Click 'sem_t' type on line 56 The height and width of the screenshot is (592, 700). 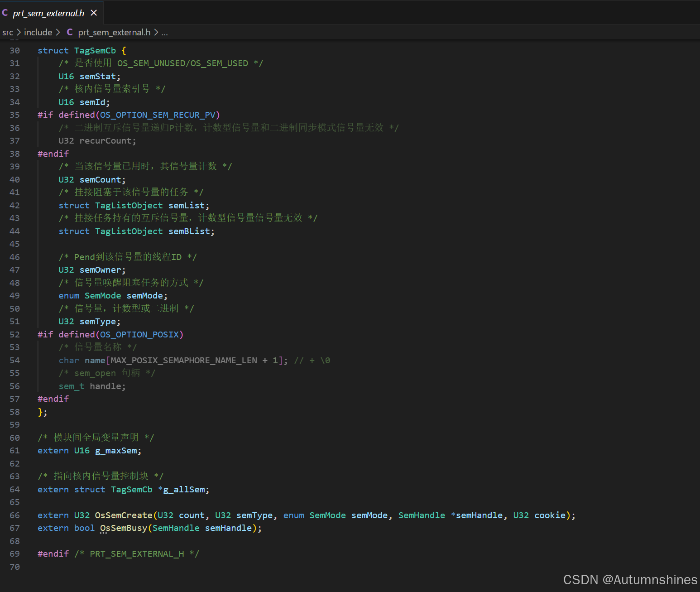pos(72,386)
